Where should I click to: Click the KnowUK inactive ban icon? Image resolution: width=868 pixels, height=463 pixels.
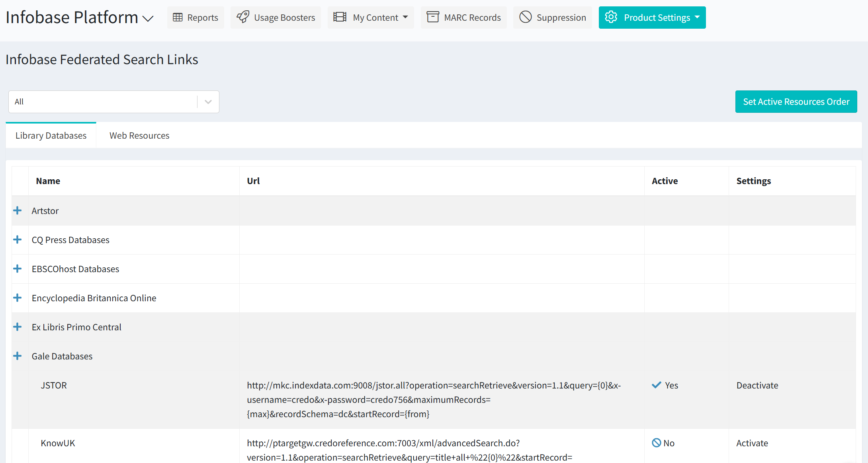point(657,443)
